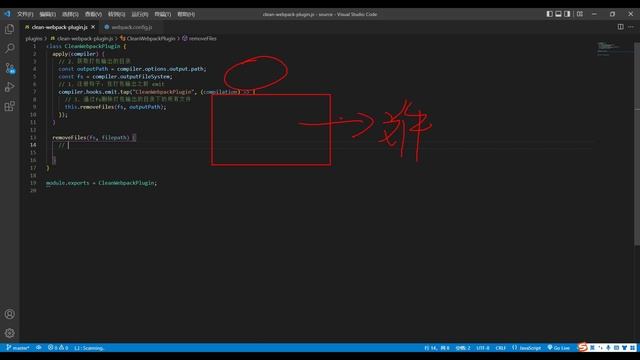Click the module.exports line of code
Viewport: 640px width, 360px height.
point(101,183)
